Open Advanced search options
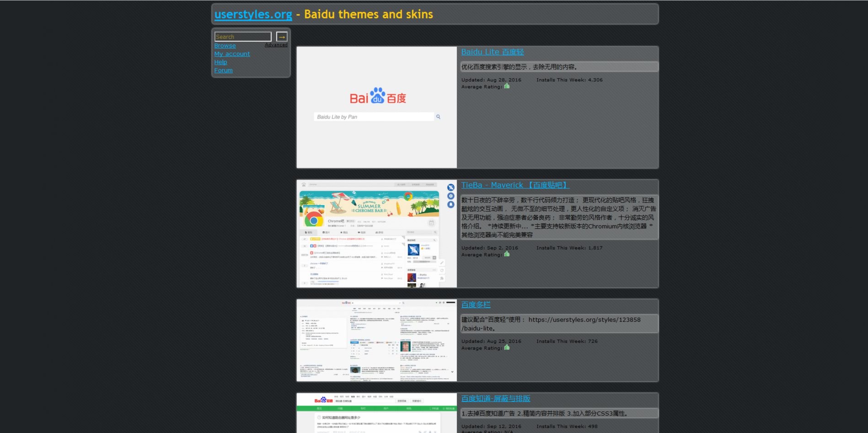 pos(276,44)
